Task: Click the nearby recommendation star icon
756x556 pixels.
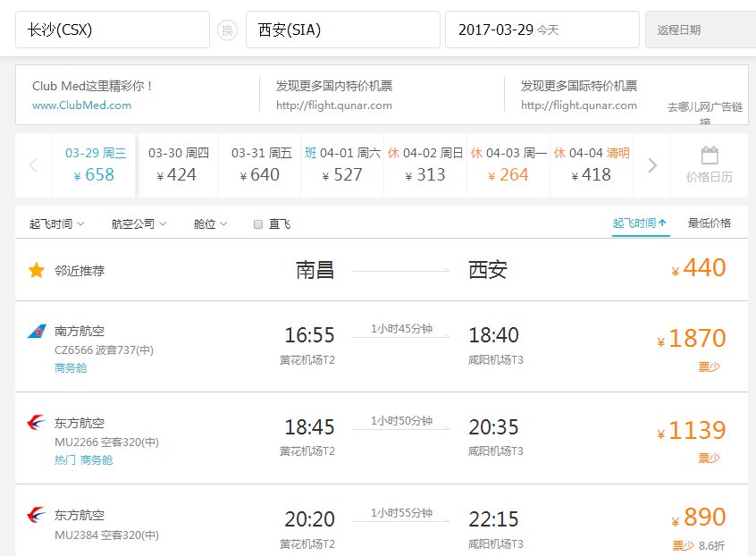Action: tap(37, 271)
